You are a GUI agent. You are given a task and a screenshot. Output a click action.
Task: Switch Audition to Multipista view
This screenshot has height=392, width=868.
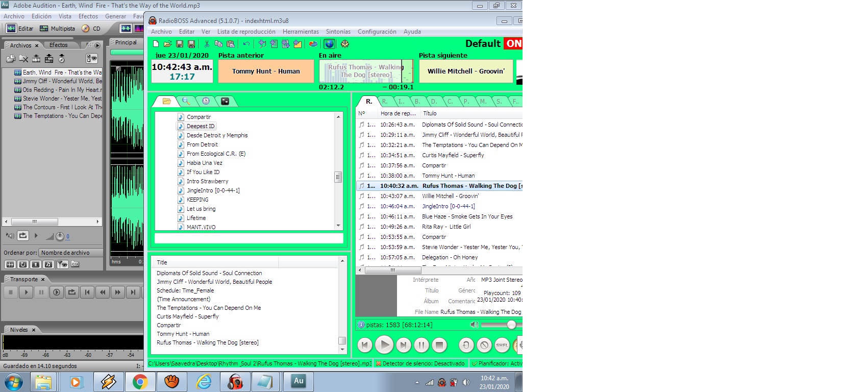point(57,29)
